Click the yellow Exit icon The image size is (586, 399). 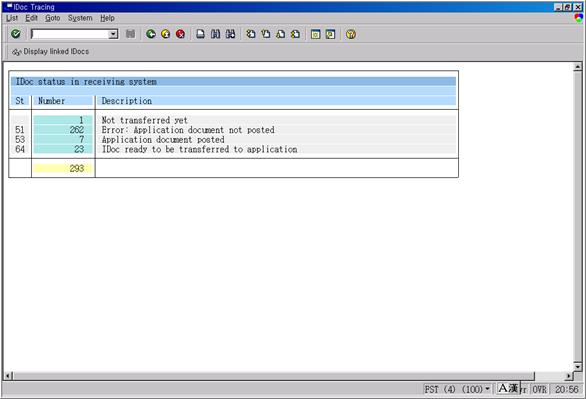point(166,34)
